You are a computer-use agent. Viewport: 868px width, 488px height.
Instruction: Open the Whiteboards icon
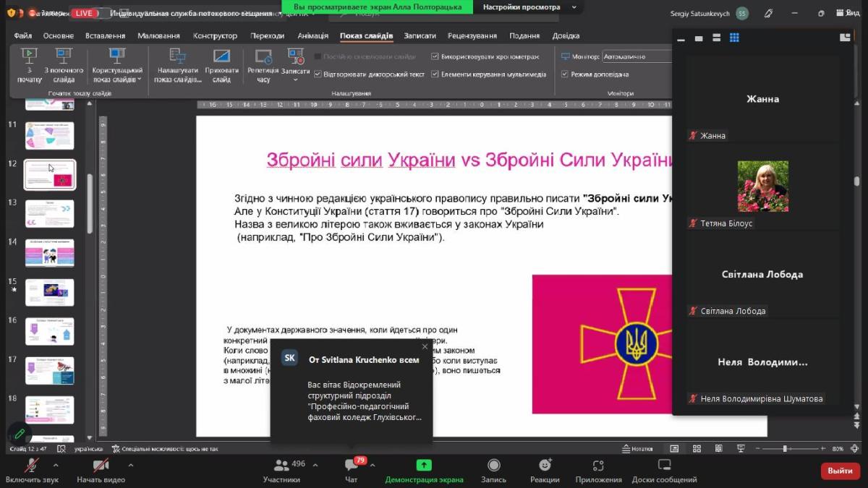664,466
